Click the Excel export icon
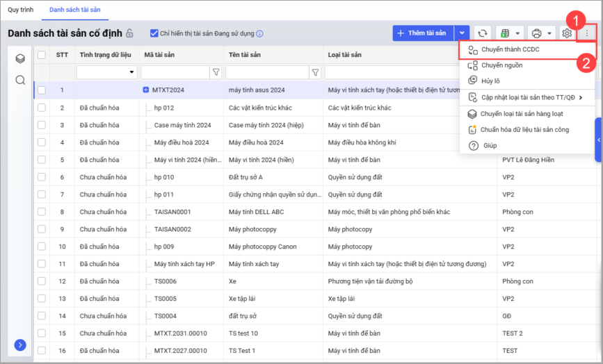This screenshot has height=364, width=603. tap(505, 33)
